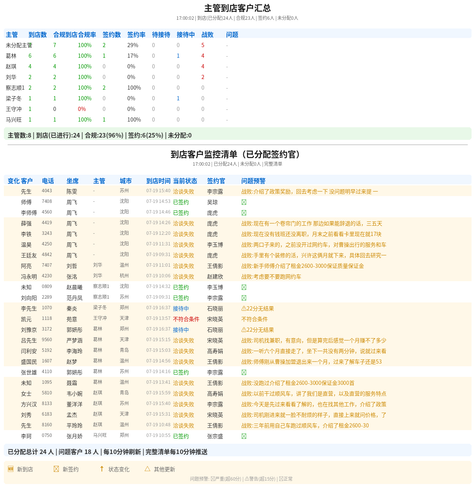Image resolution: width=475 pixels, height=500 pixels.
Task: Click the 新签约 legend icon
Action: 56,469
